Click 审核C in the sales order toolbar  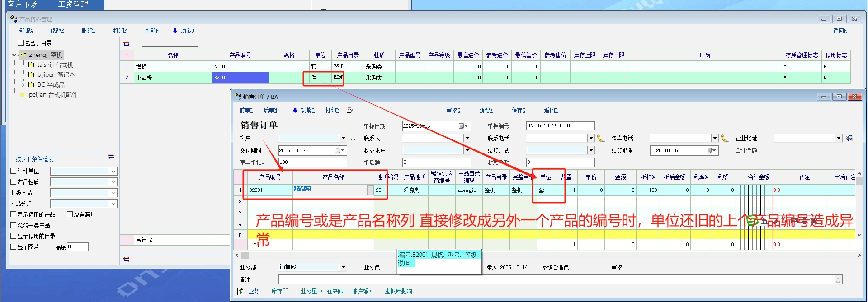[x=453, y=111]
